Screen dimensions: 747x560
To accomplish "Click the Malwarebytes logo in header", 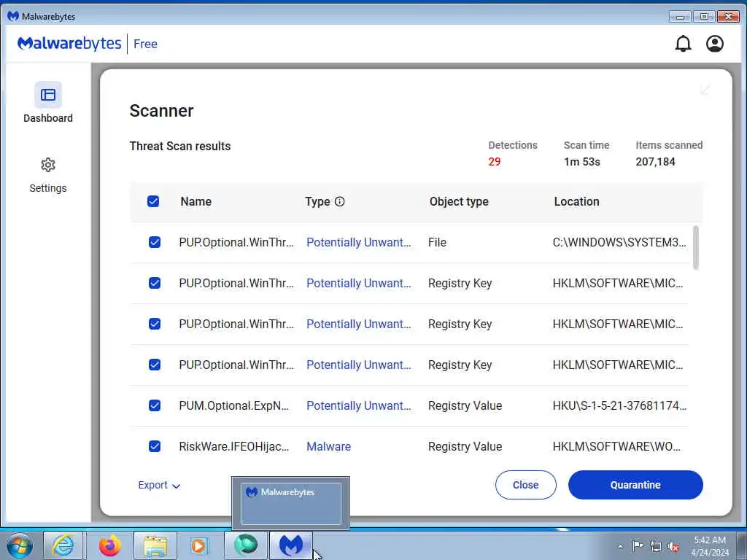I will pos(69,44).
